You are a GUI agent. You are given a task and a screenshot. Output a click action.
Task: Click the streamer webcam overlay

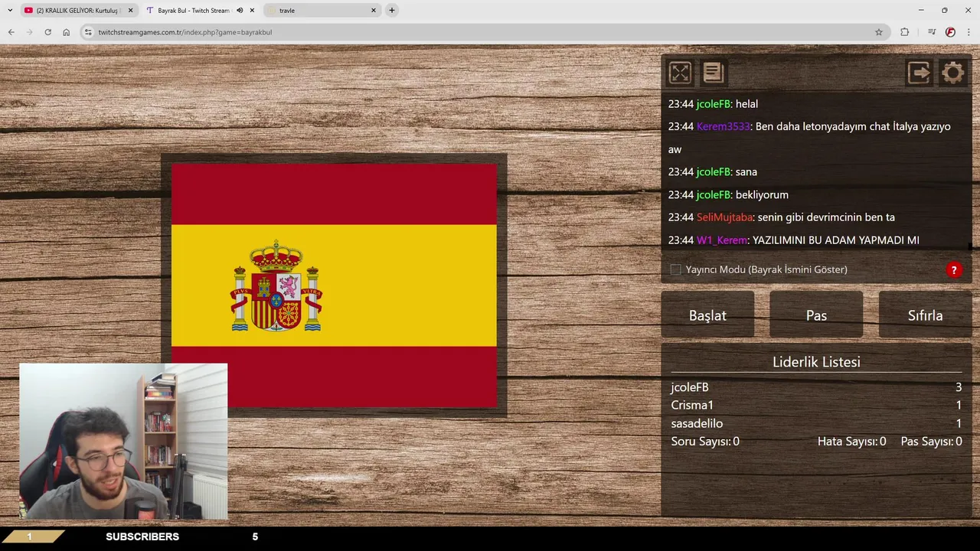123,442
